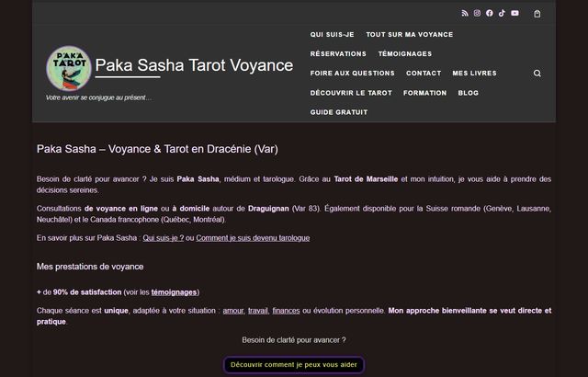
Task: Open the TikTok profile icon
Action: [x=503, y=13]
